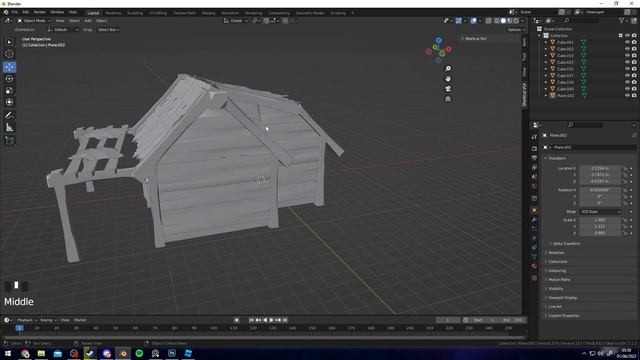Click the viewport pan hand icon

pyautogui.click(x=448, y=78)
